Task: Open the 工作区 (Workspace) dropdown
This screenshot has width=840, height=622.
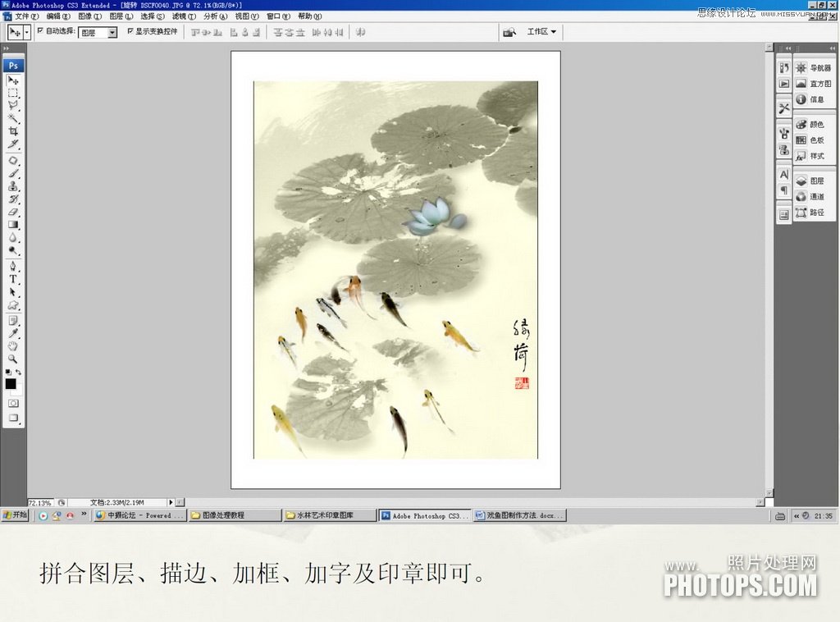Action: [541, 31]
